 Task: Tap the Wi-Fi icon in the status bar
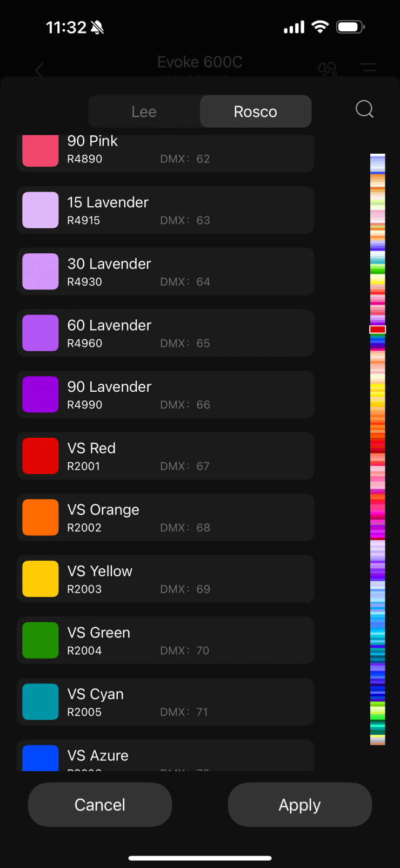[x=320, y=27]
